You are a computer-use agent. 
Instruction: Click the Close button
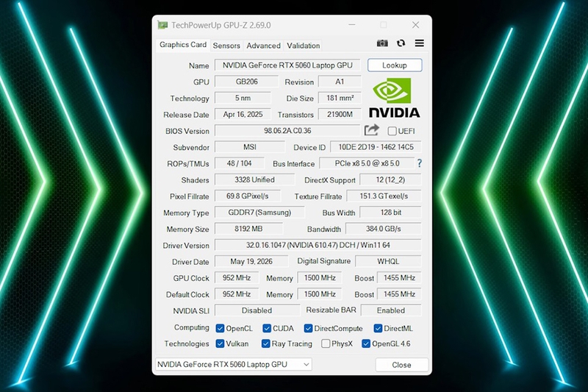tap(401, 365)
